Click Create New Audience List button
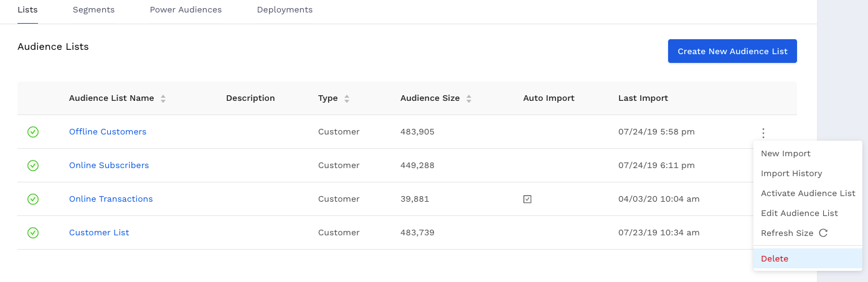The height and width of the screenshot is (282, 868). (732, 51)
